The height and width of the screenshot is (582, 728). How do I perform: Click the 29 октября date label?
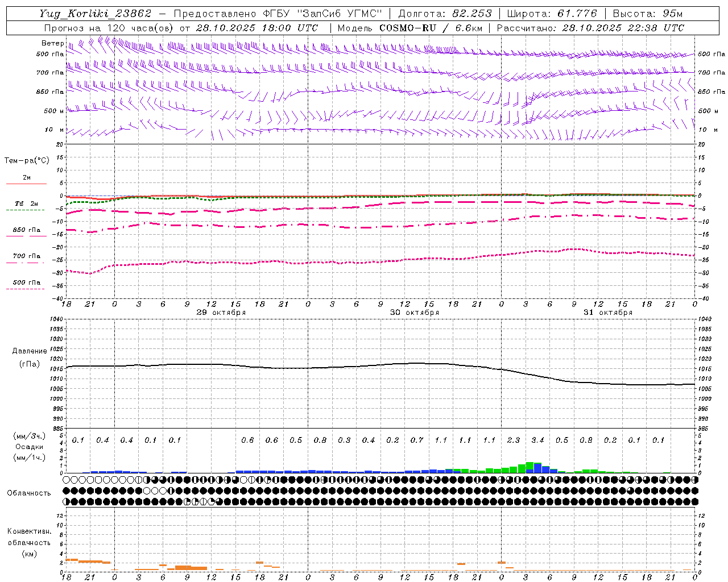pos(221,313)
